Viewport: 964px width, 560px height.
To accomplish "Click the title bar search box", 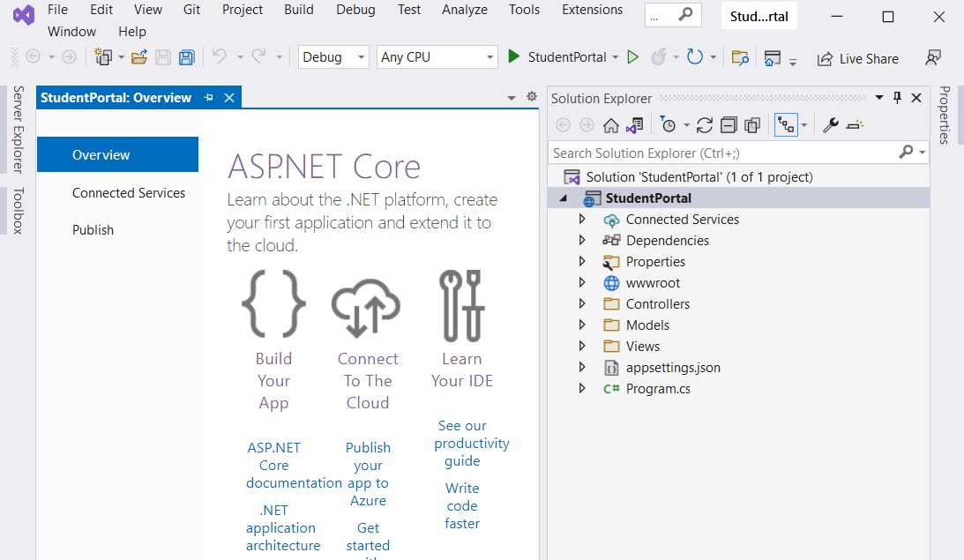I will (x=673, y=15).
